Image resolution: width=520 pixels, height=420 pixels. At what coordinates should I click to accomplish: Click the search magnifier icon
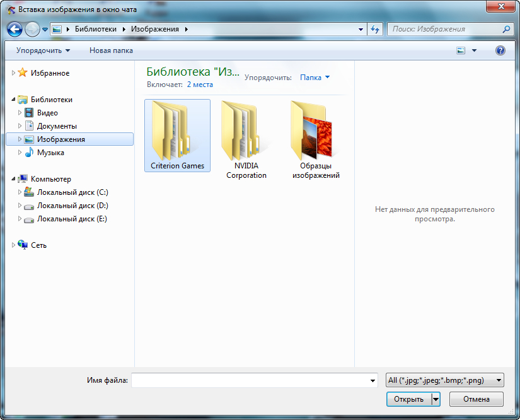(506, 29)
